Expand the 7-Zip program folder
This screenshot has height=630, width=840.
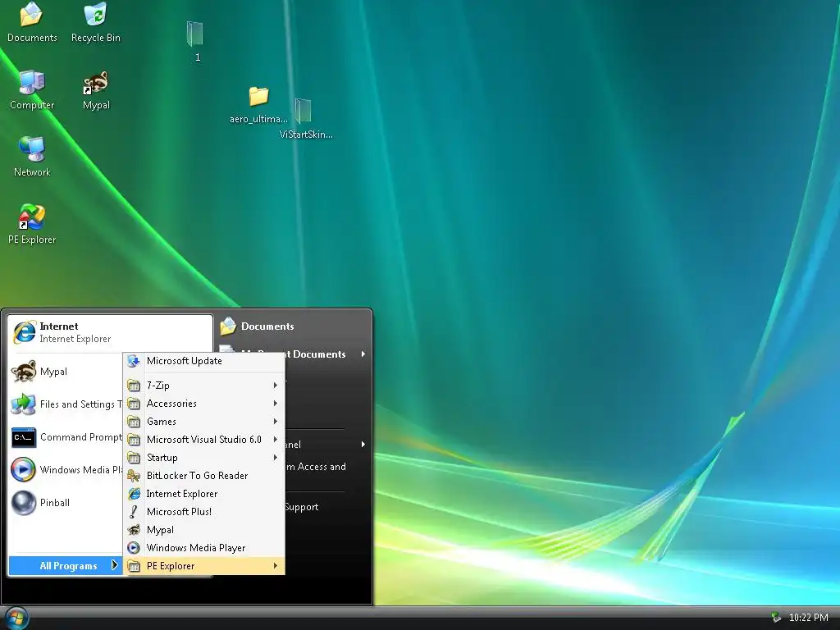coord(204,386)
